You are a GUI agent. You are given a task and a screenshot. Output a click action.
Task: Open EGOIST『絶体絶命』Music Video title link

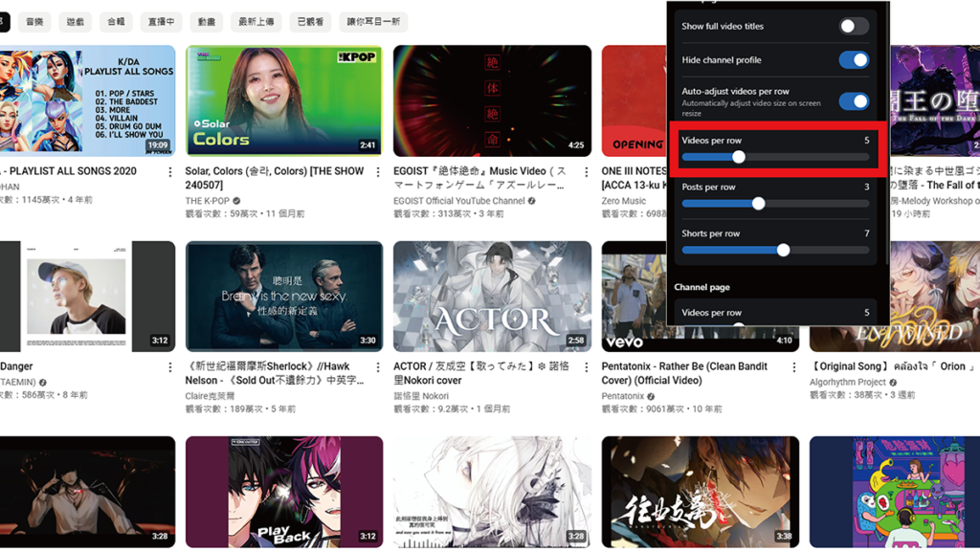(x=479, y=178)
